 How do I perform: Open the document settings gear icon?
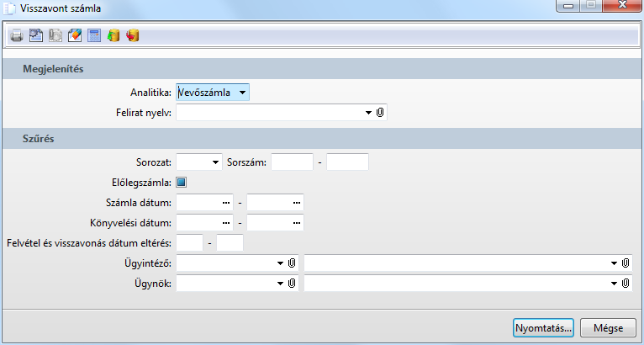[x=36, y=36]
